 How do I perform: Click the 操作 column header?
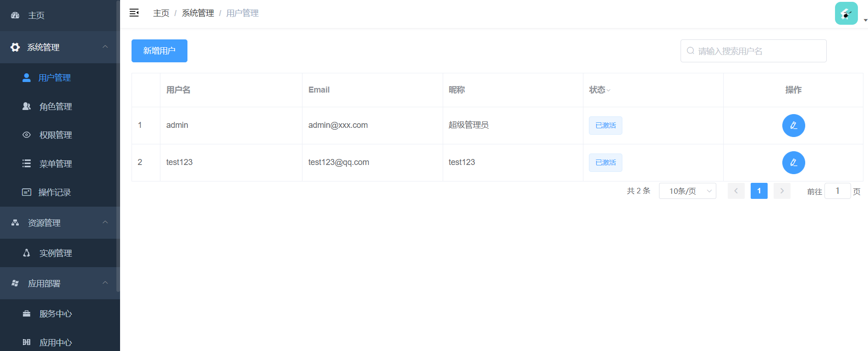tap(793, 90)
